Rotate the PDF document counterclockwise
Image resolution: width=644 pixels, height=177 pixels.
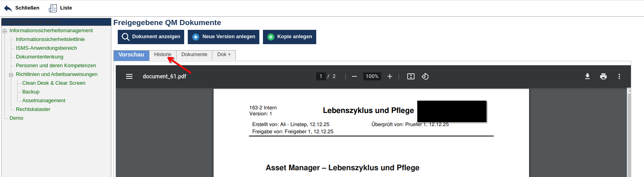point(425,76)
